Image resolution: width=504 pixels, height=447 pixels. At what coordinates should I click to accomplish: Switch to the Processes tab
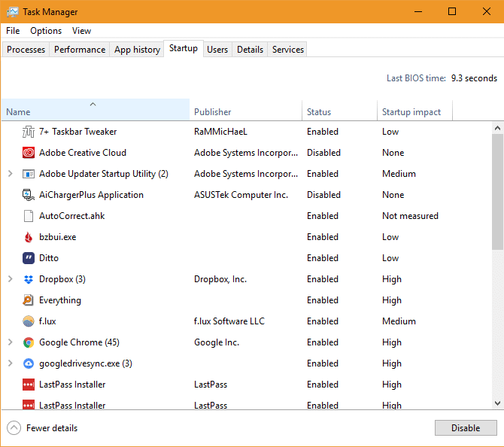26,50
